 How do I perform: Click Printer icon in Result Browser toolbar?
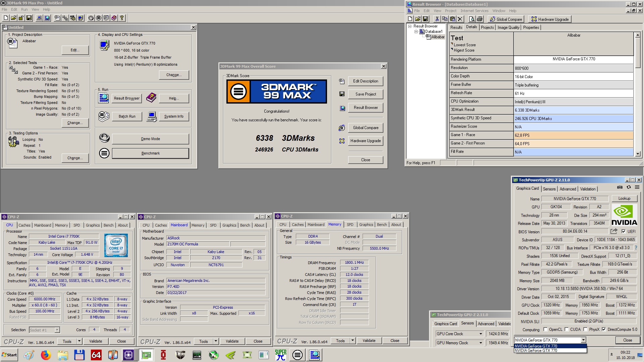(x=480, y=19)
